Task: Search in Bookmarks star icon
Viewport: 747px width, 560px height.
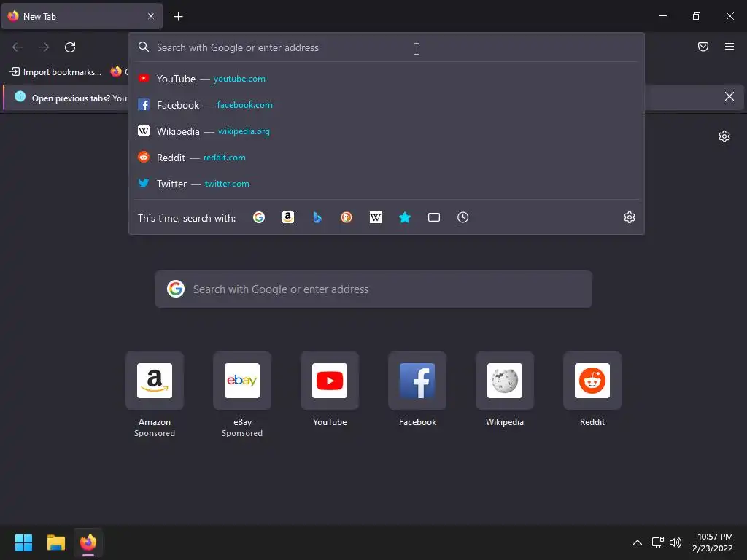Action: (x=404, y=217)
